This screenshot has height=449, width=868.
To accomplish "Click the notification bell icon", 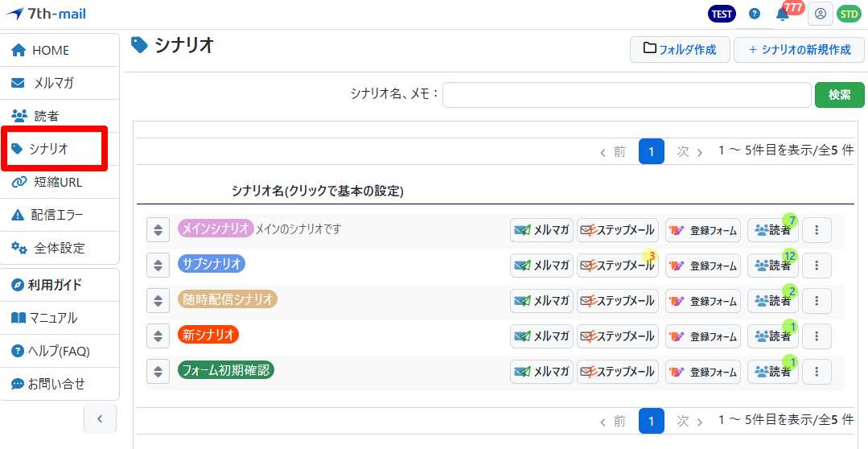I will click(782, 14).
